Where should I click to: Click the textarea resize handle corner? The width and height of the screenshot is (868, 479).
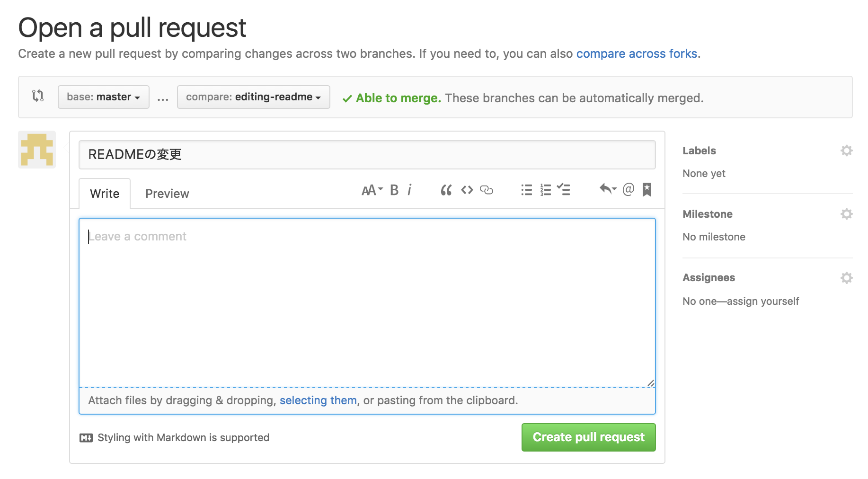point(651,383)
